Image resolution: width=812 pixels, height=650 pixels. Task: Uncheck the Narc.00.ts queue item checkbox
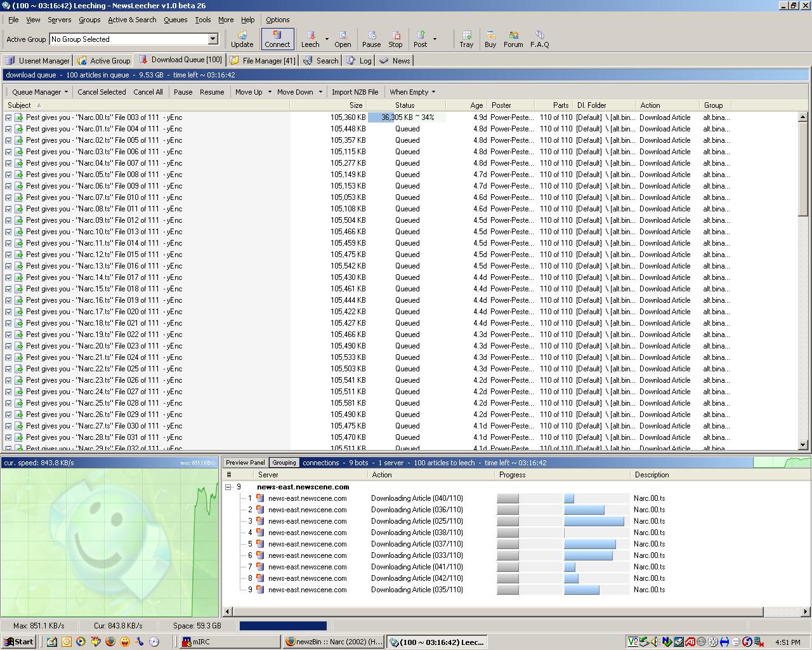[9, 117]
